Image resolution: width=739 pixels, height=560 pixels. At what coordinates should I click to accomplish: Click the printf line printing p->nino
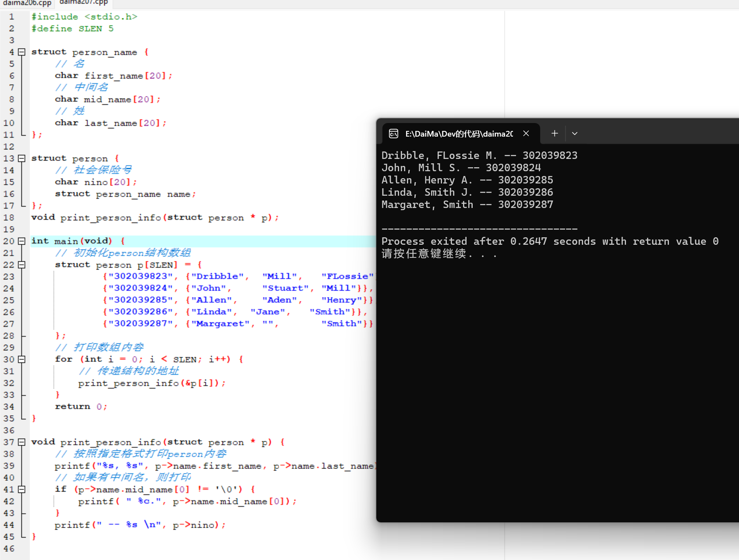pos(140,525)
